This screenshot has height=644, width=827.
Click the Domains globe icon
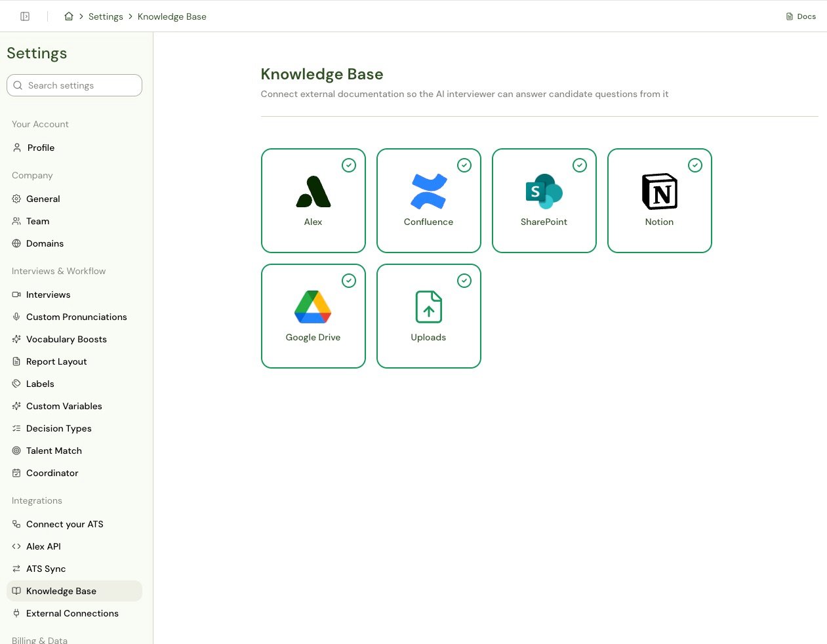16,243
